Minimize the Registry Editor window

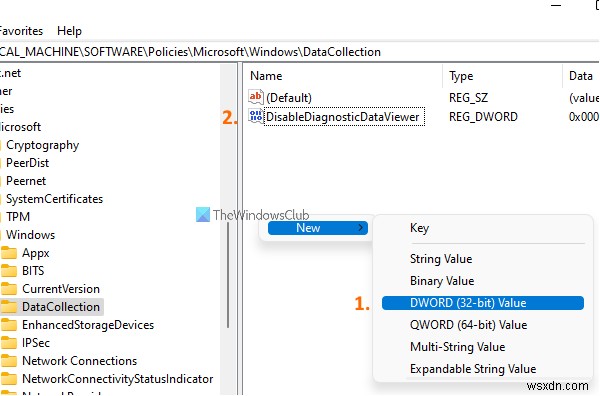pos(556,5)
